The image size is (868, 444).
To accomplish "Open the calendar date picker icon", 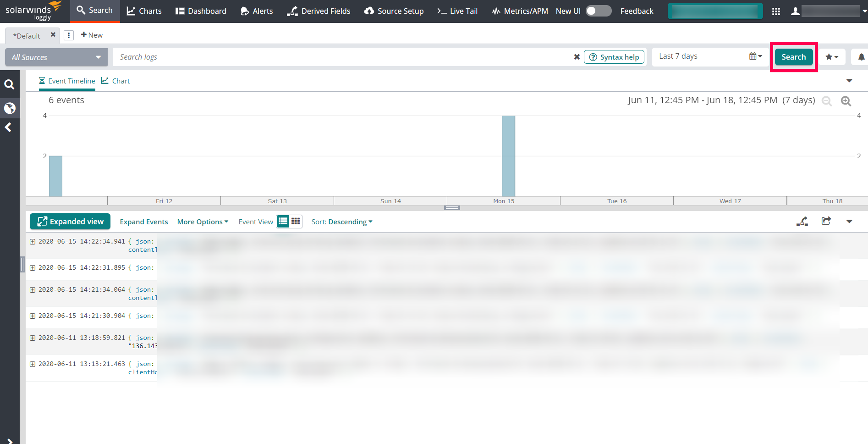I will [x=755, y=56].
